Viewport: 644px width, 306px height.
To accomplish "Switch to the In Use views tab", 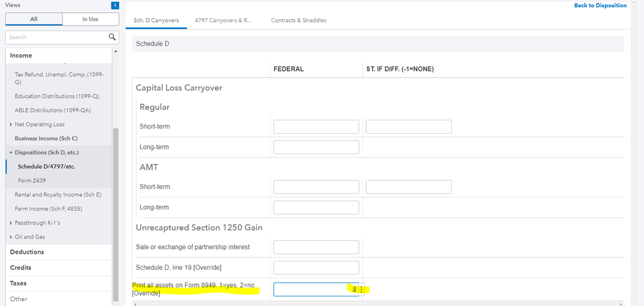I will (90, 19).
